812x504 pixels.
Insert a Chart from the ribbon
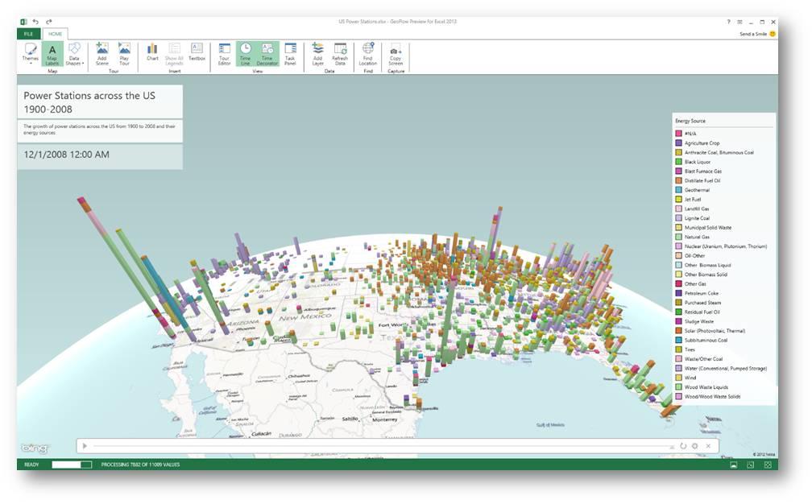[x=152, y=52]
